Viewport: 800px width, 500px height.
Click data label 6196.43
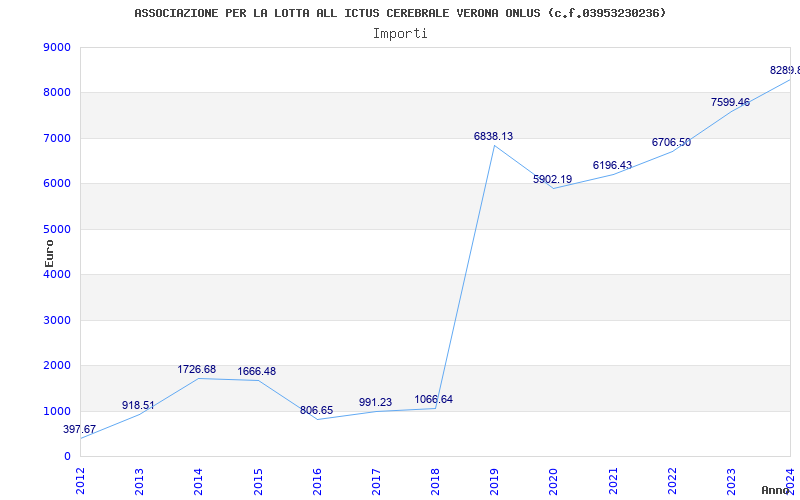click(612, 165)
